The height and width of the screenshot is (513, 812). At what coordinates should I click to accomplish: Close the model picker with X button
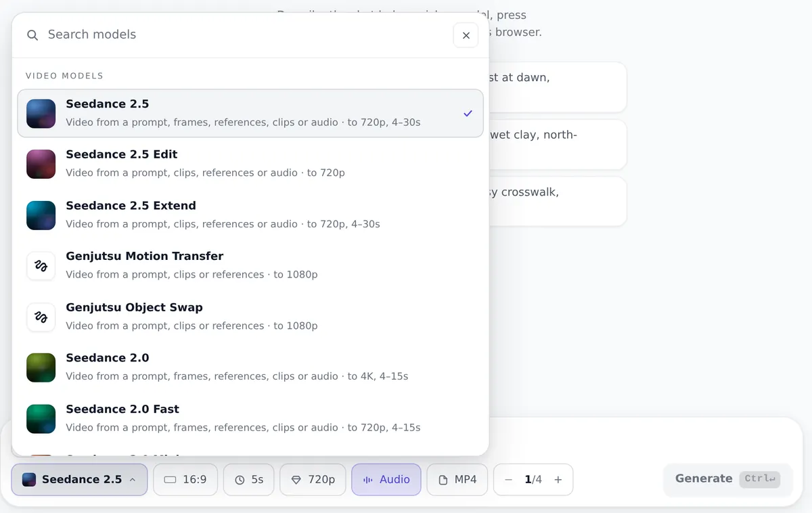[x=466, y=35]
